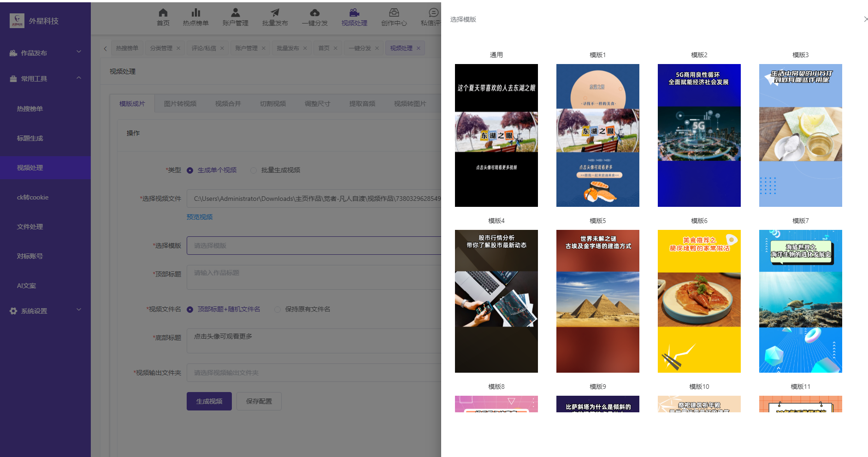Open 标题生成 in the sidebar
Screen dimensions: 868x457
45,138
